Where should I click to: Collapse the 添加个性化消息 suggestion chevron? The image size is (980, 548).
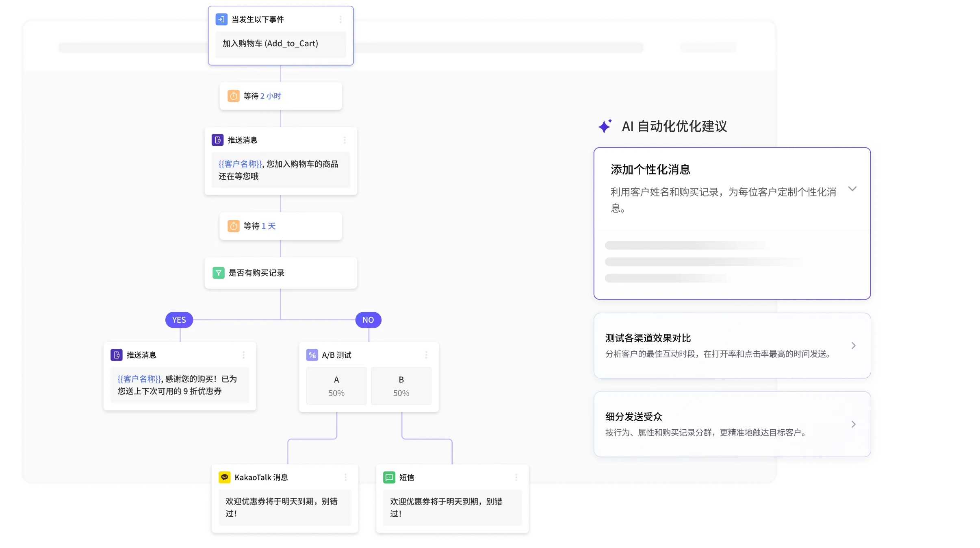(x=852, y=189)
